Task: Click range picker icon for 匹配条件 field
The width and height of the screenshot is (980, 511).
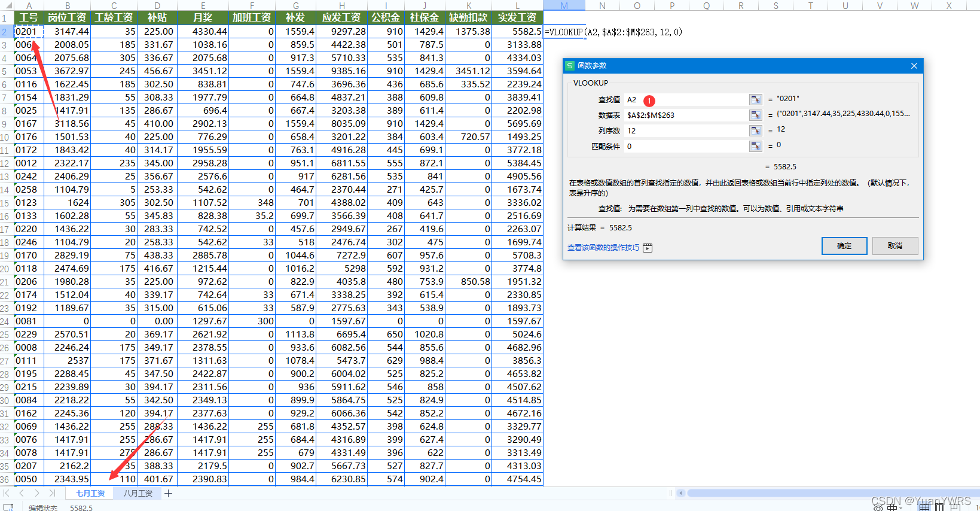Action: click(756, 146)
